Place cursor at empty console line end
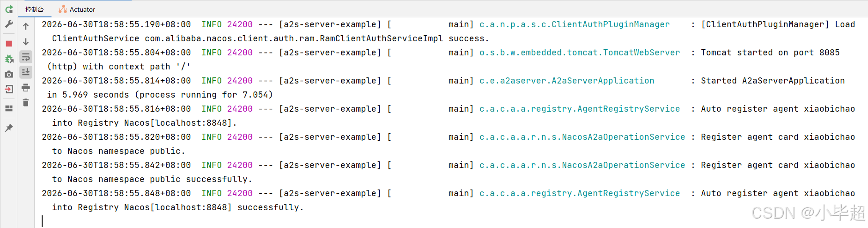The image size is (868, 228). pos(42,221)
